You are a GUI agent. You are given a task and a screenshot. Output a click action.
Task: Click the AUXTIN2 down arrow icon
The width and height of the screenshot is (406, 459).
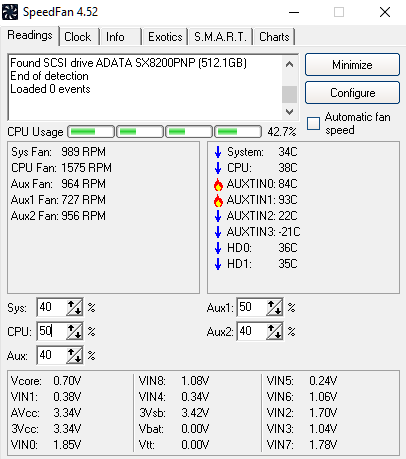tap(218, 216)
